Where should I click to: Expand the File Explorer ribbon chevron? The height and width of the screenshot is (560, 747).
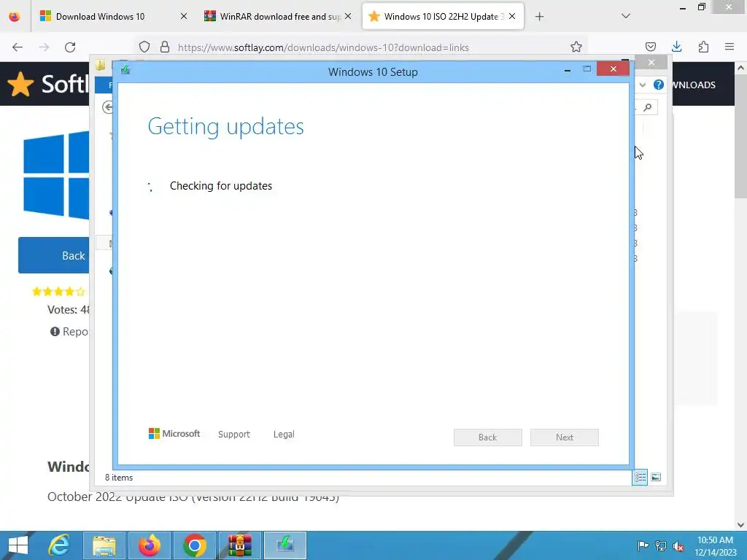(643, 85)
